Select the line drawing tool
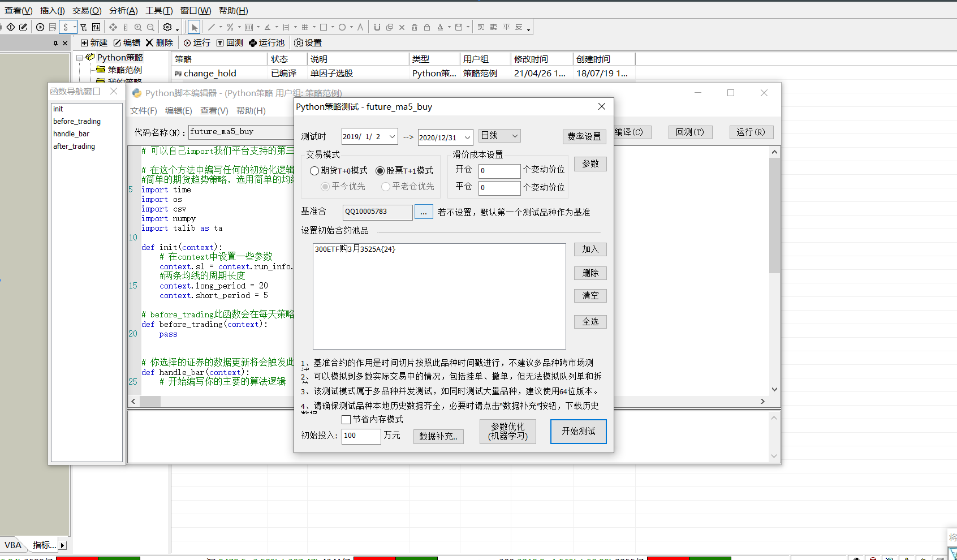957x560 pixels. 212,27
